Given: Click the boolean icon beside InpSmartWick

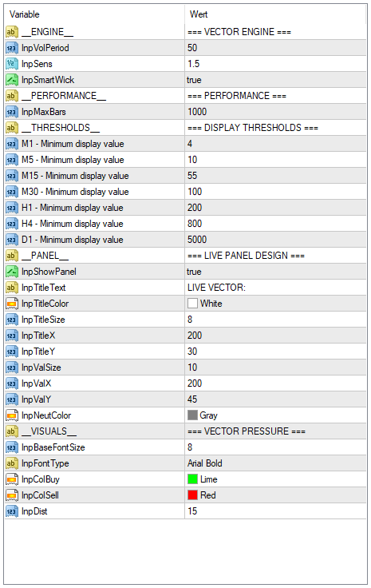Looking at the screenshot, I should (12, 80).
